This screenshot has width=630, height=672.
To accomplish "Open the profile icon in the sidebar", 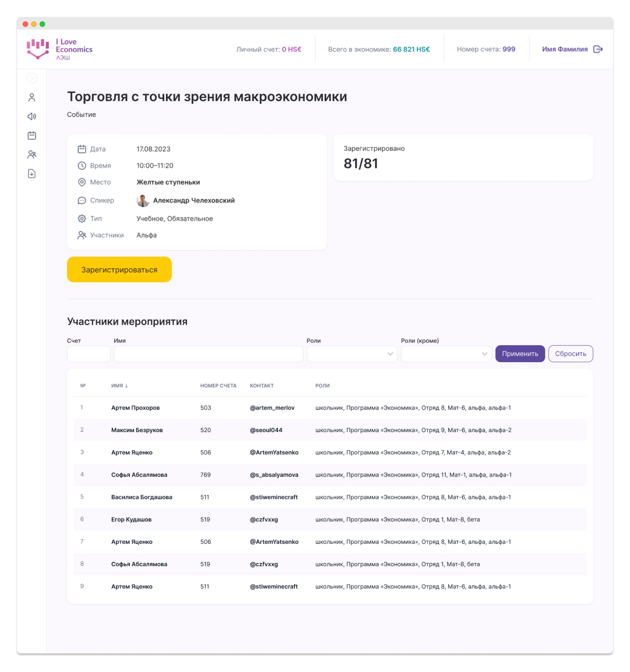I will pos(32,98).
